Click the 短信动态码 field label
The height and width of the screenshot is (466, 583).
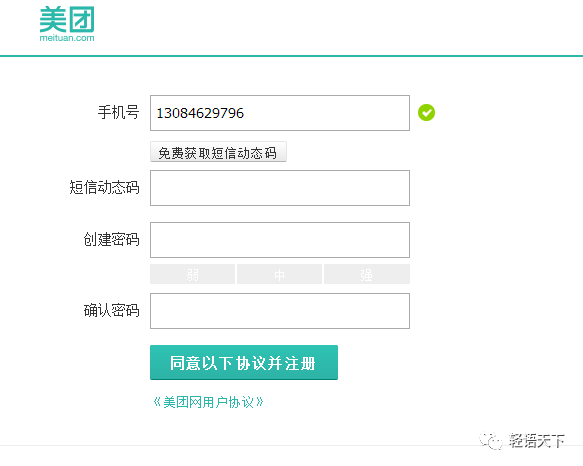point(104,187)
